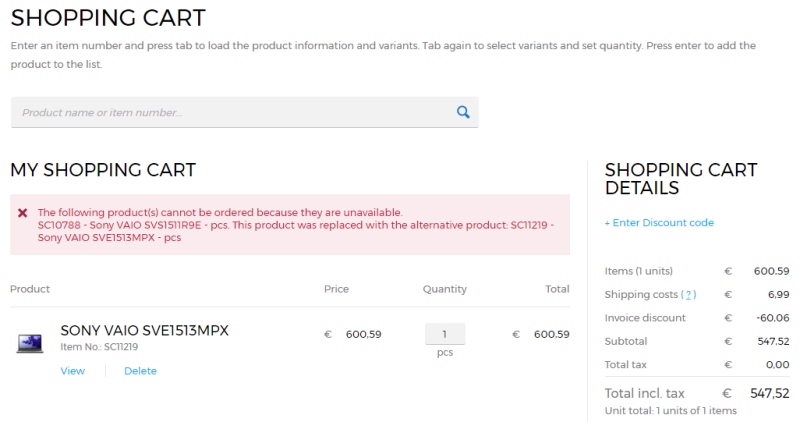This screenshot has height=422, width=800.
Task: Delete the Sony VAIO item from cart
Action: coord(140,371)
